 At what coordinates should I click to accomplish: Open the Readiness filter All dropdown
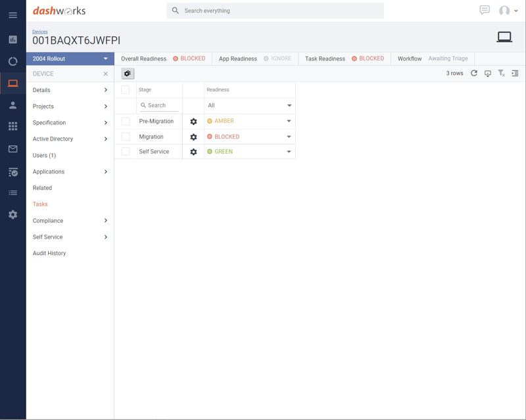tap(249, 105)
